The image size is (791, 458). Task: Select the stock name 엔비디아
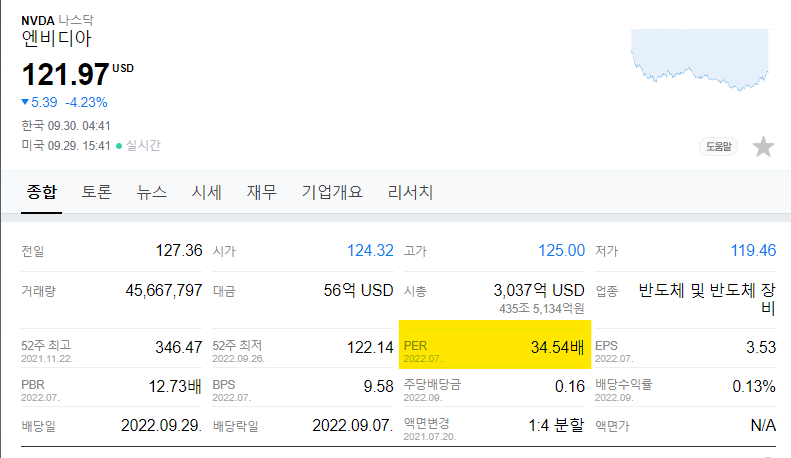point(56,39)
